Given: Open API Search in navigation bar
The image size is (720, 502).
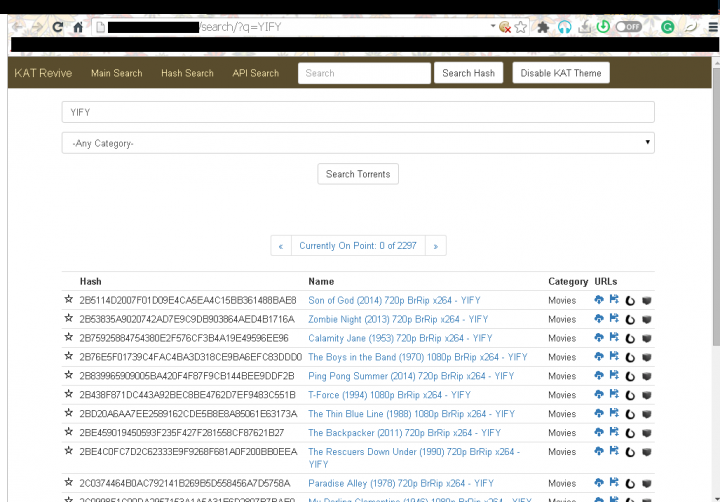Looking at the screenshot, I should (255, 73).
